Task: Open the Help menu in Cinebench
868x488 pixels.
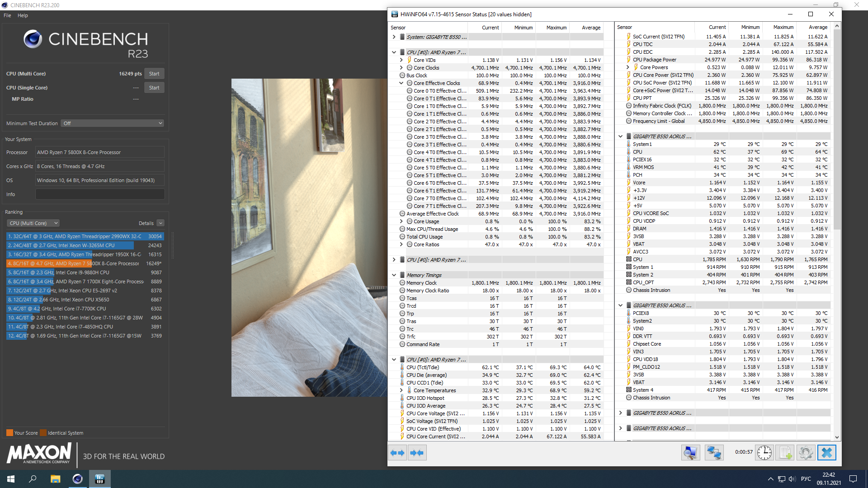Action: (23, 15)
